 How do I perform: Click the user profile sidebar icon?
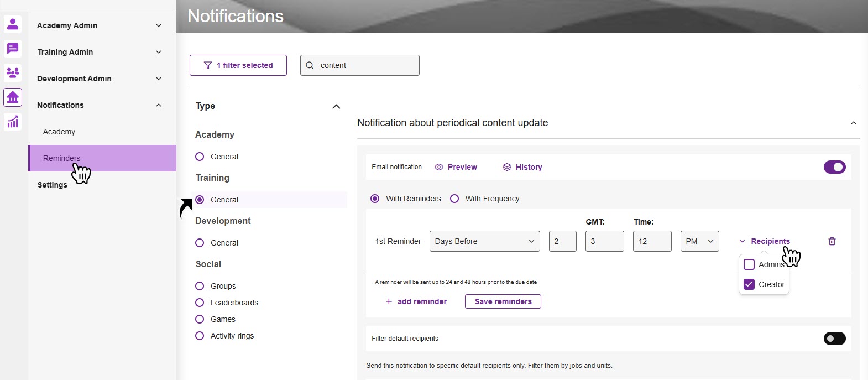click(13, 24)
